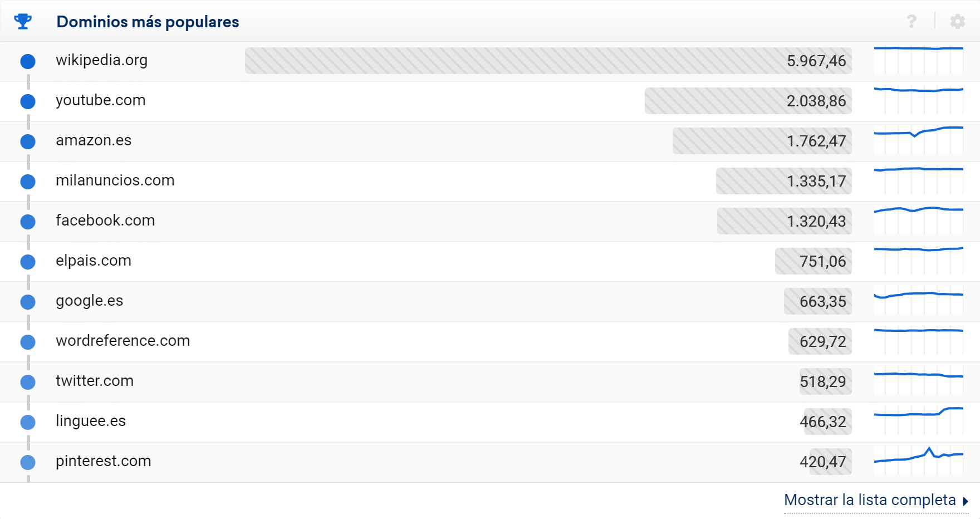The width and height of the screenshot is (980, 519).
Task: Click the blue dot beside youtube.com
Action: point(28,101)
